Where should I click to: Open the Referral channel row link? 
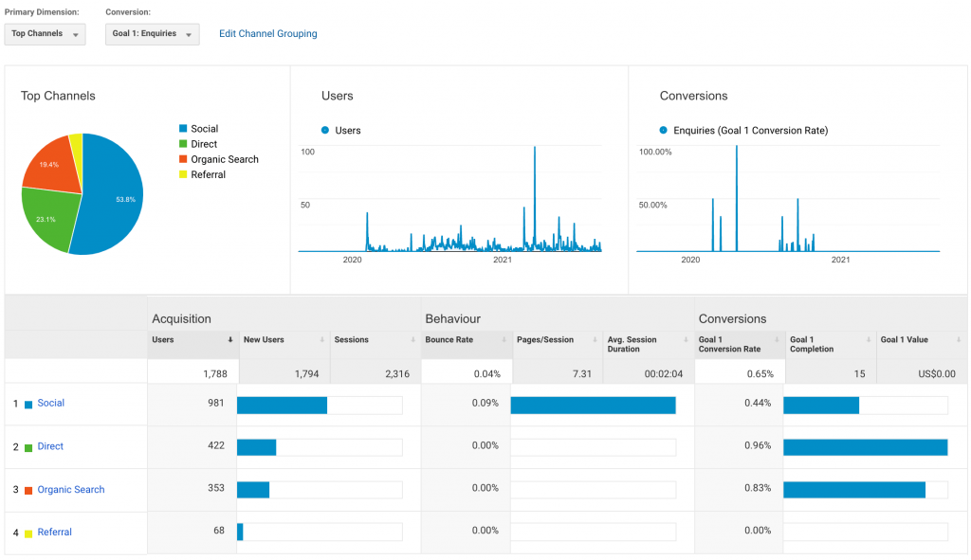click(x=54, y=533)
